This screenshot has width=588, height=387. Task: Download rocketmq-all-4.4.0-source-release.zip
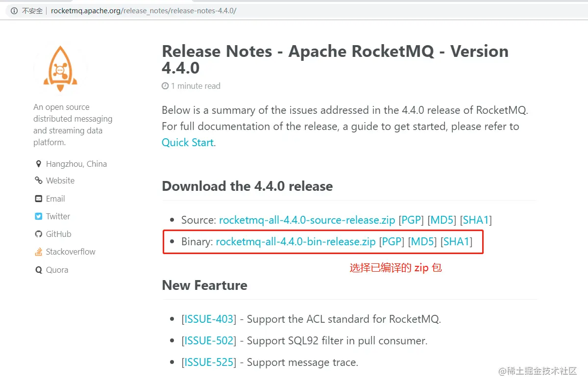pyautogui.click(x=306, y=220)
